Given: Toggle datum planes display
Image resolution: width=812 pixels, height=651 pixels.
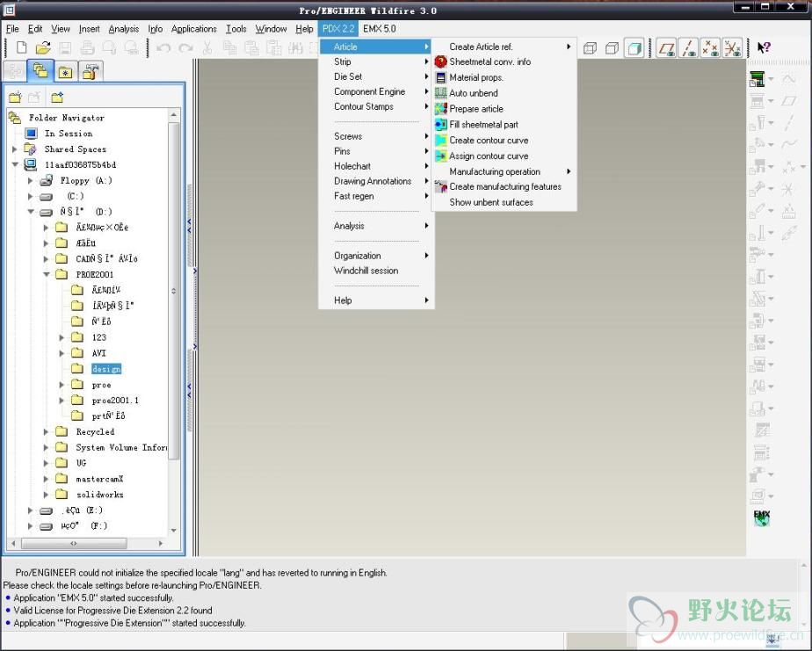Looking at the screenshot, I should click(x=666, y=48).
